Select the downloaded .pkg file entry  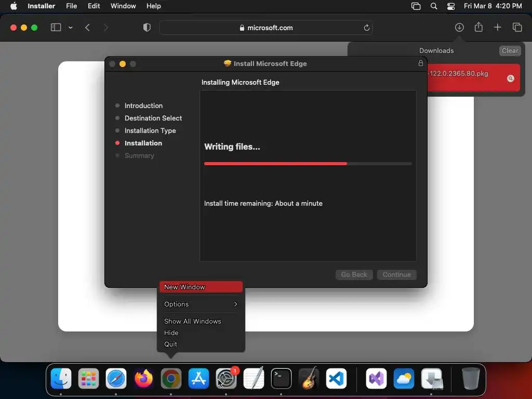point(473,78)
